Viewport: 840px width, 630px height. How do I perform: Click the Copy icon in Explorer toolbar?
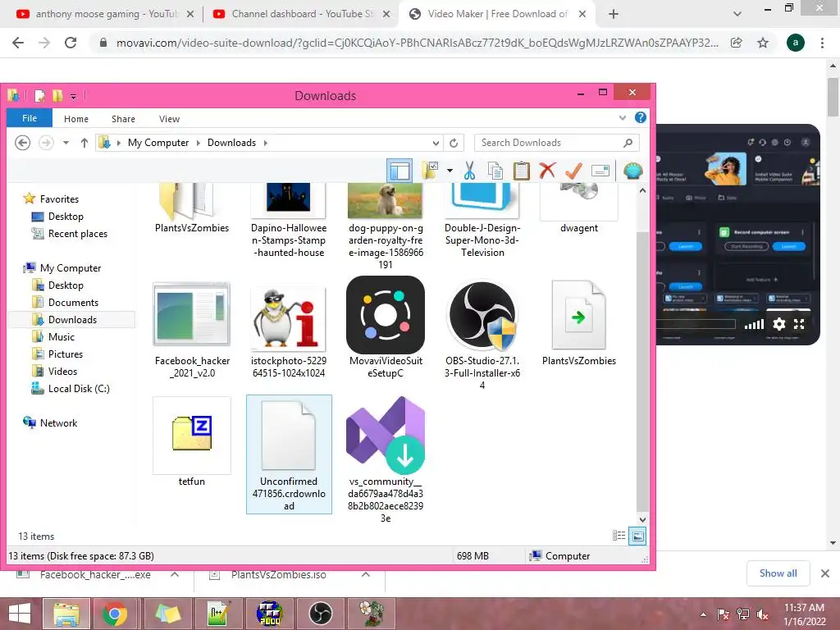[x=495, y=171]
